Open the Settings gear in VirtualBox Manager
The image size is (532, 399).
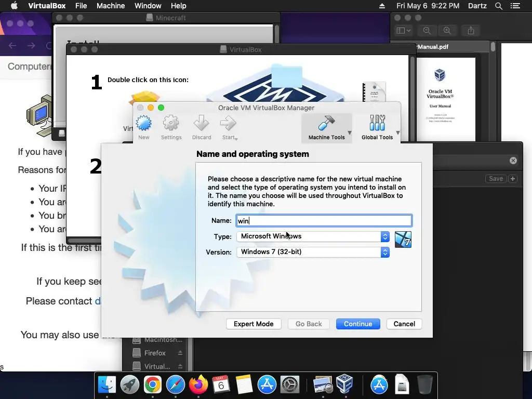[x=171, y=127]
